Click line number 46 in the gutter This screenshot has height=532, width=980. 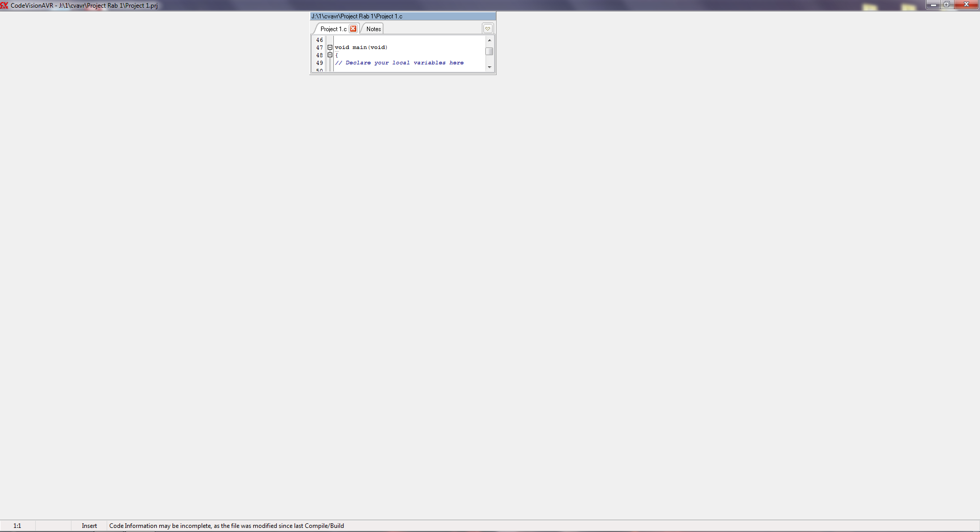(320, 40)
